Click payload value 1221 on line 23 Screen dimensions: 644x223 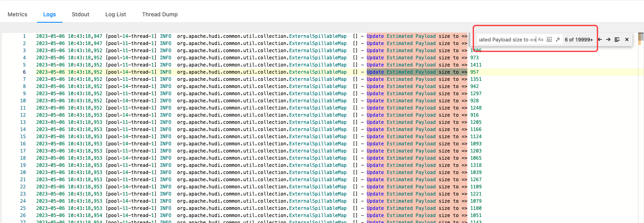[476, 194]
